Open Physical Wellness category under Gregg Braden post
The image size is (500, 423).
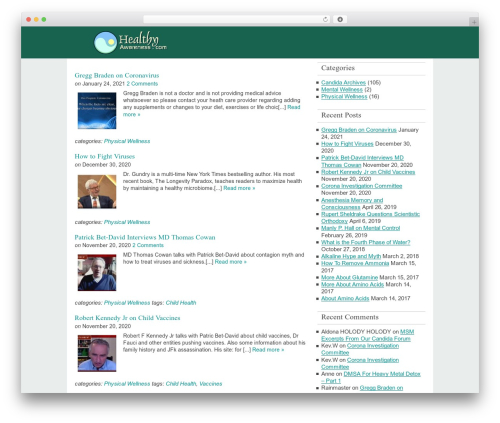pos(127,141)
